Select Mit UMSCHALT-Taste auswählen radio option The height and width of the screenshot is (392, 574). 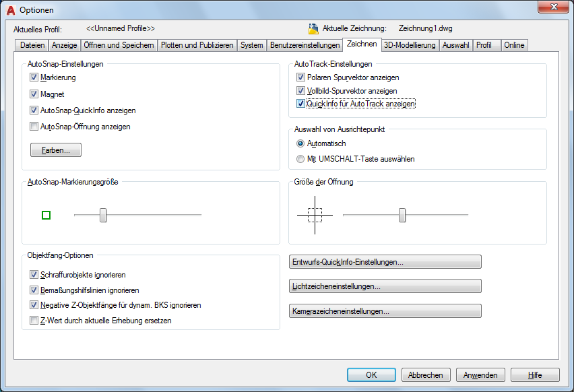coord(300,160)
